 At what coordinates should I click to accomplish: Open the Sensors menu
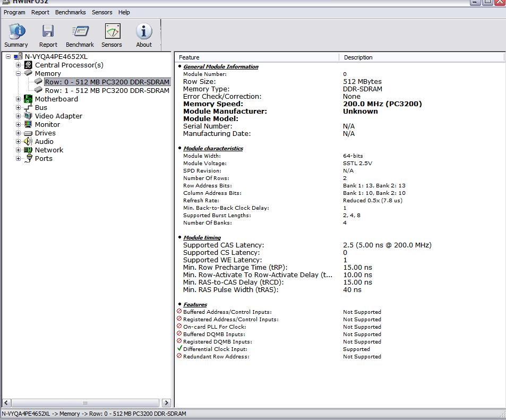(x=102, y=12)
